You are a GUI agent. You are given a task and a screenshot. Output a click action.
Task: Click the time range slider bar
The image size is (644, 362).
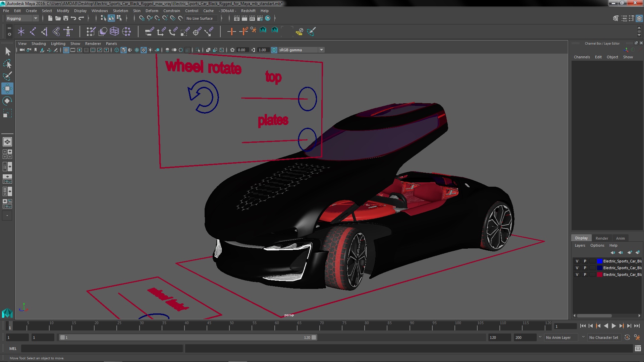pos(188,338)
